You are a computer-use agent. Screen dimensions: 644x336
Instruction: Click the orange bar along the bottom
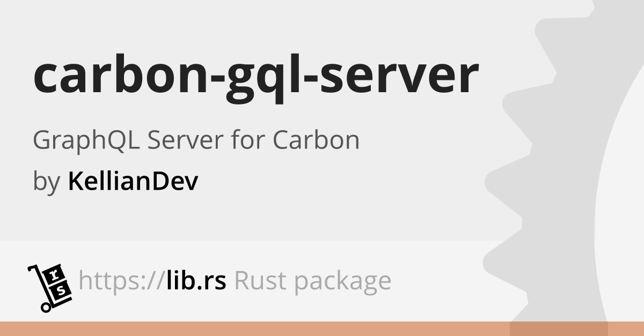pos(322,328)
